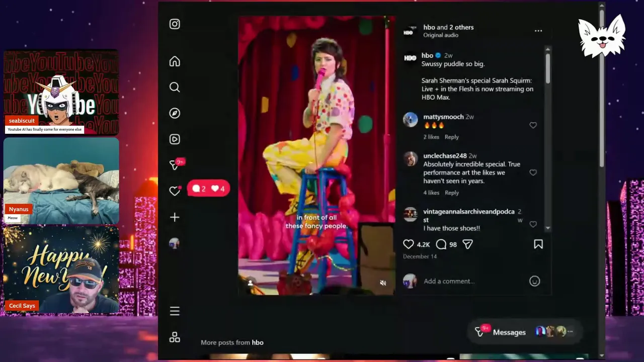Click your avatar beside Add a comment
The height and width of the screenshot is (362, 644).
410,281
